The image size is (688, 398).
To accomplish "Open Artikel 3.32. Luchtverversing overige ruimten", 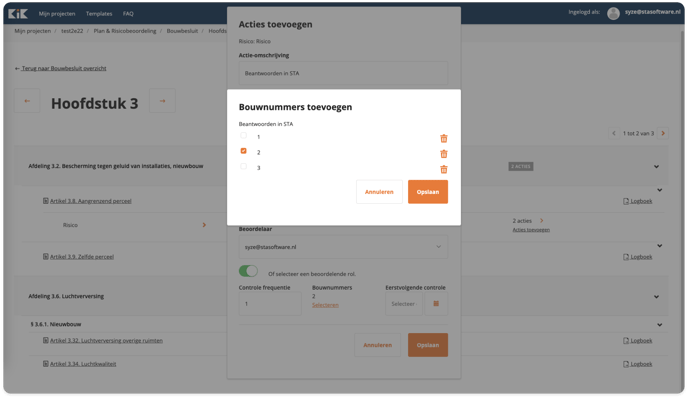I will (106, 341).
